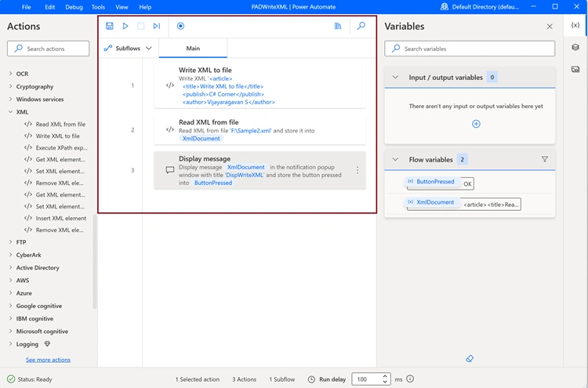Select the Insert XML element action
The image size is (588, 388).
[55, 218]
